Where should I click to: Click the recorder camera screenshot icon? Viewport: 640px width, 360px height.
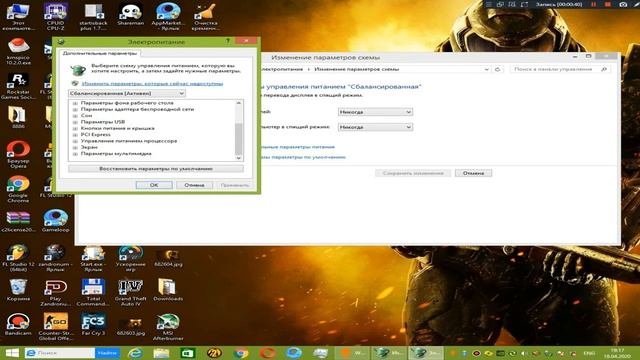point(623,4)
